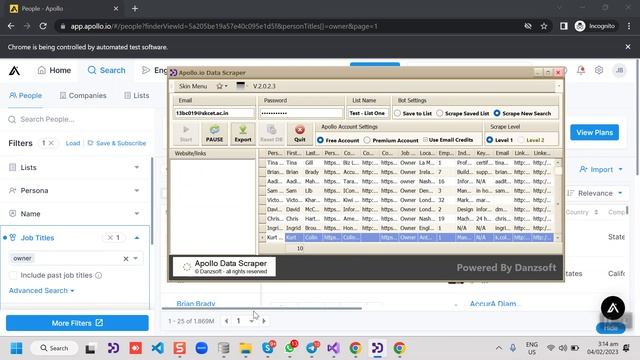Click the Email field in the scraper

coord(214,113)
